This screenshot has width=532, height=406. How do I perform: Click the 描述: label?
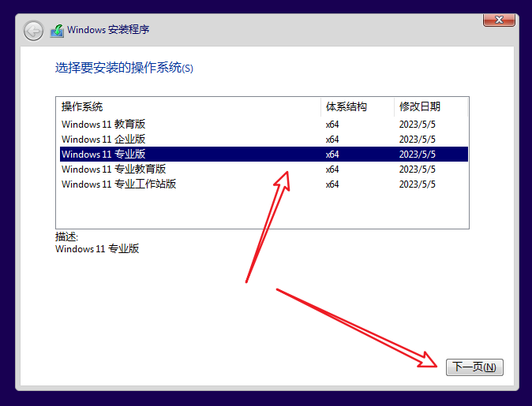coord(67,237)
